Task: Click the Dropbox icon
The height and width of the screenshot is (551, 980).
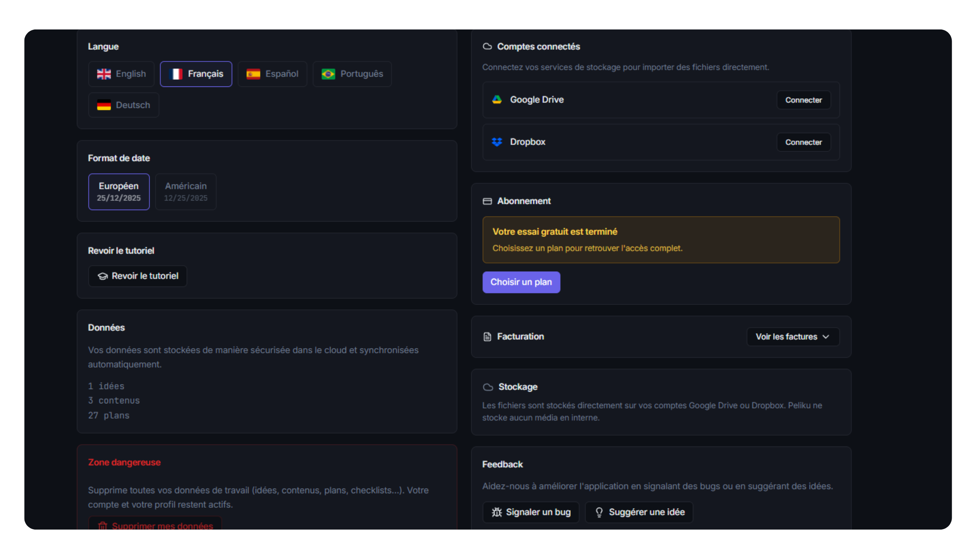Action: tap(497, 142)
